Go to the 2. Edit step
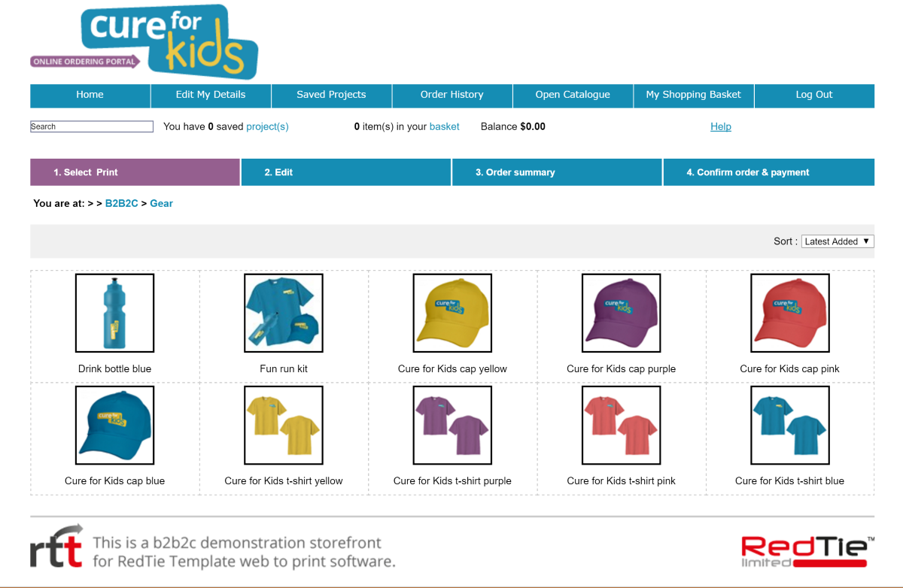This screenshot has height=588, width=903. 346,172
